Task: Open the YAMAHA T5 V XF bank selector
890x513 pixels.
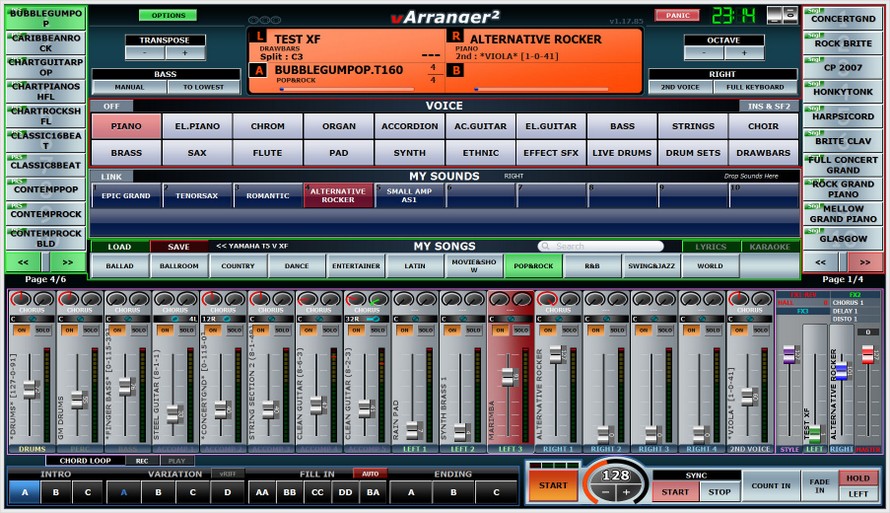Action: coord(251,246)
